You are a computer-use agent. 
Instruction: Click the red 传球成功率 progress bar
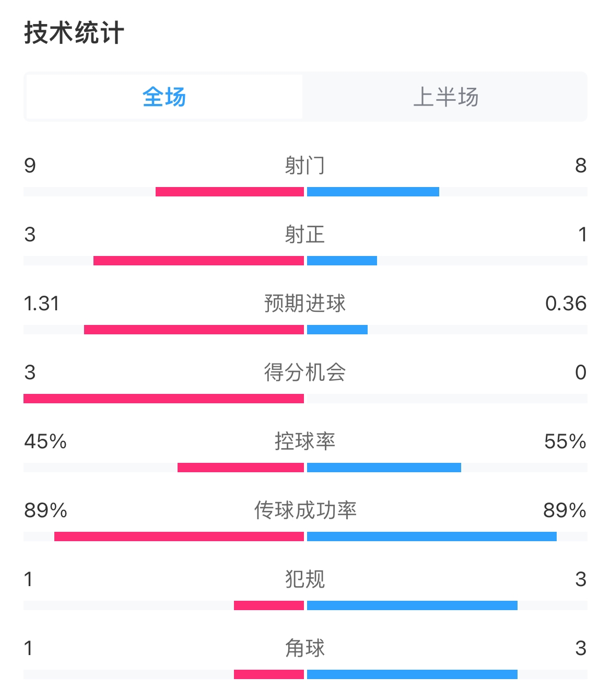tap(179, 536)
